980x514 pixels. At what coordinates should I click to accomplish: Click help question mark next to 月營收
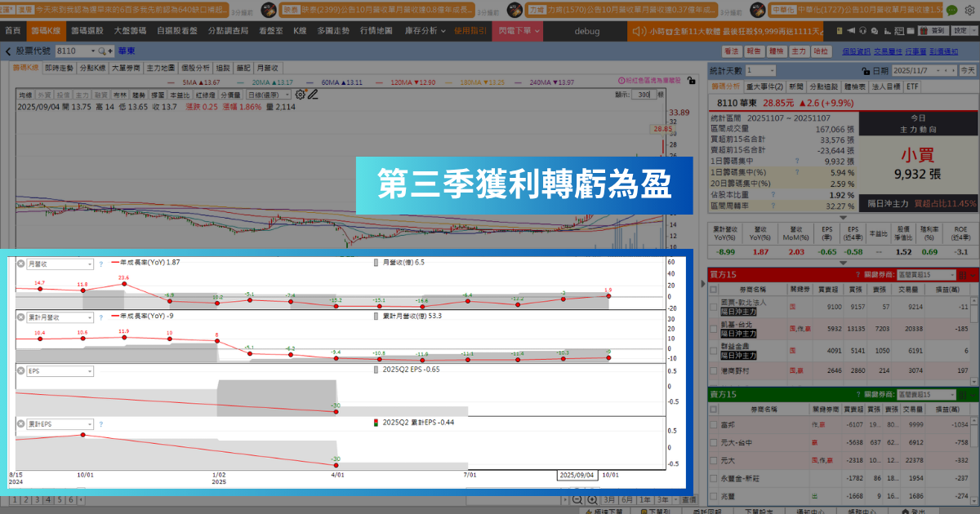pos(101,264)
